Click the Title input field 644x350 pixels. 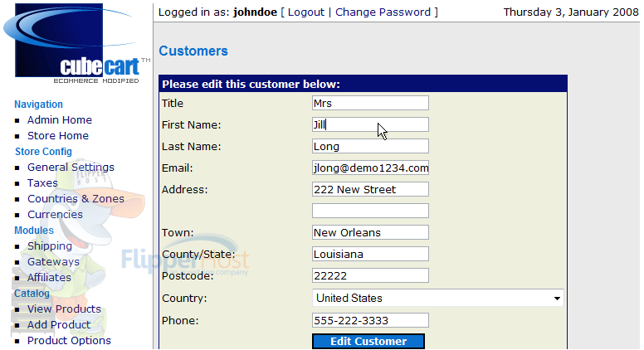(x=370, y=103)
